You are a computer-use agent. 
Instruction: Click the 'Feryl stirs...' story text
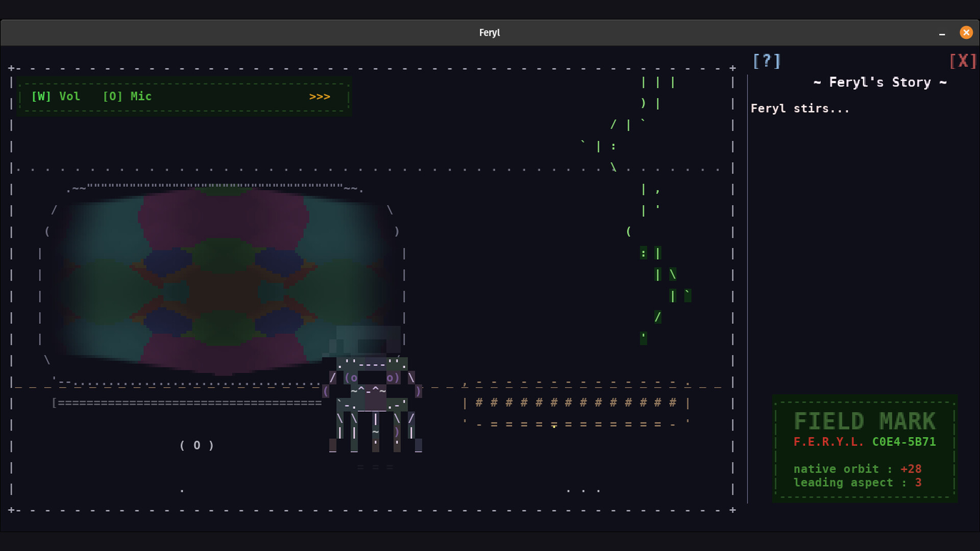pyautogui.click(x=800, y=109)
